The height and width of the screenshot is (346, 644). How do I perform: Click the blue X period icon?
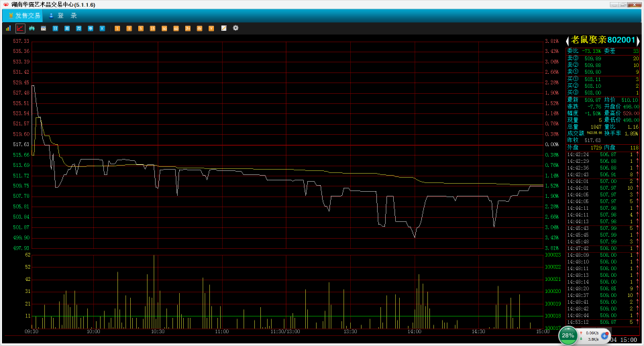(102, 28)
